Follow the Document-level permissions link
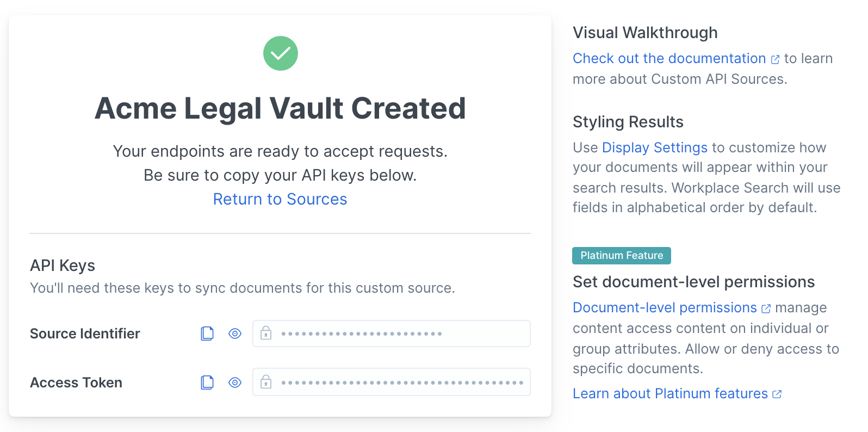Viewport: 868px width, 432px height. click(665, 307)
